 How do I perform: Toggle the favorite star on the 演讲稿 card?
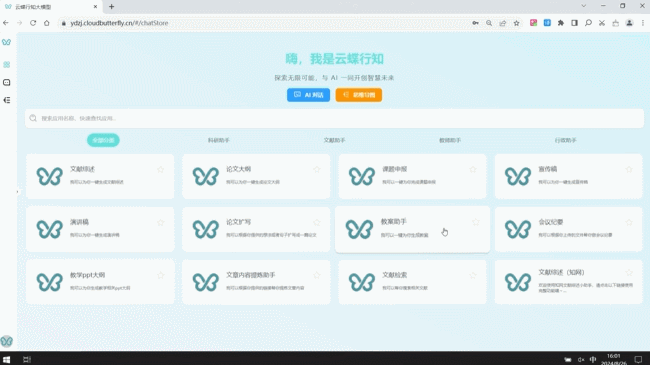(160, 222)
